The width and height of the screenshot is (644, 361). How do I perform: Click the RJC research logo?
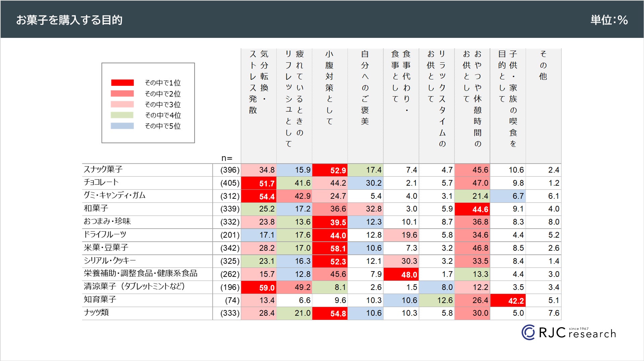coord(569,333)
